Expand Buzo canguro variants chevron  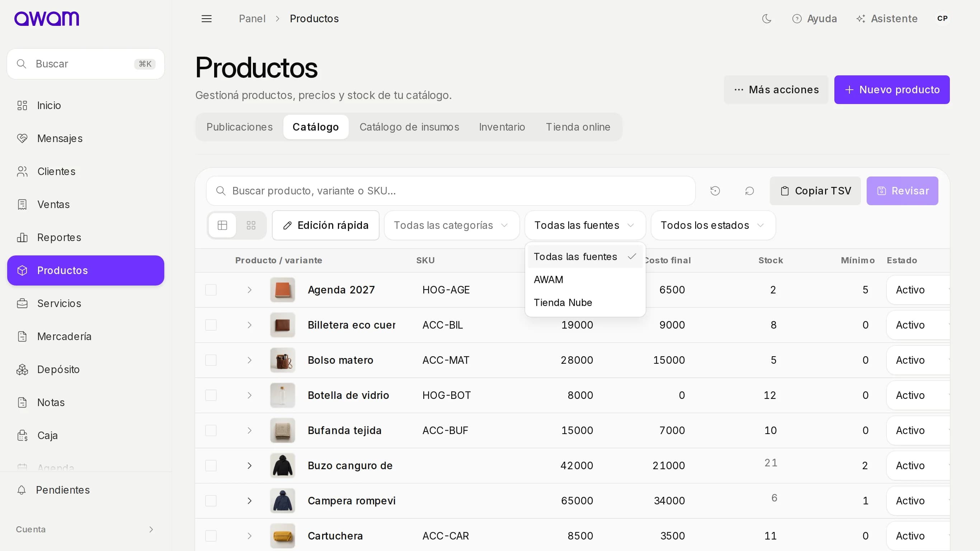point(250,466)
